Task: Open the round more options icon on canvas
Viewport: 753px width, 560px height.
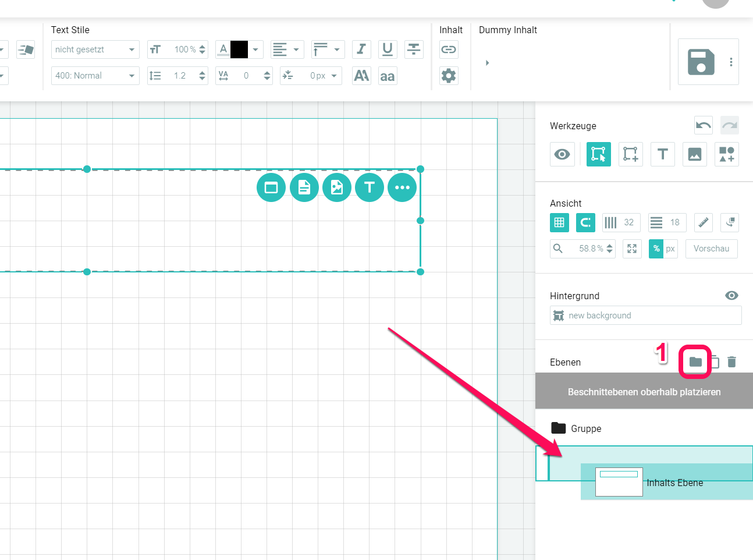Action: tap(402, 187)
